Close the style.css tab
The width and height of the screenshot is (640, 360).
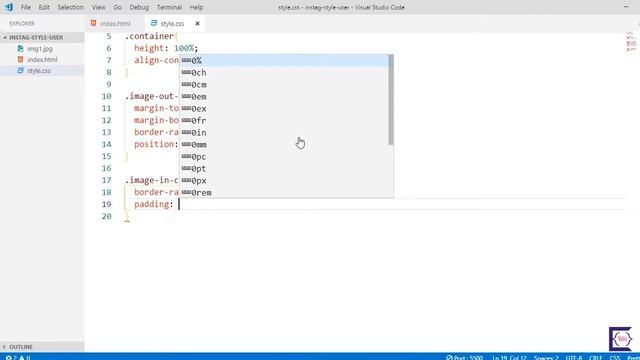tap(198, 24)
